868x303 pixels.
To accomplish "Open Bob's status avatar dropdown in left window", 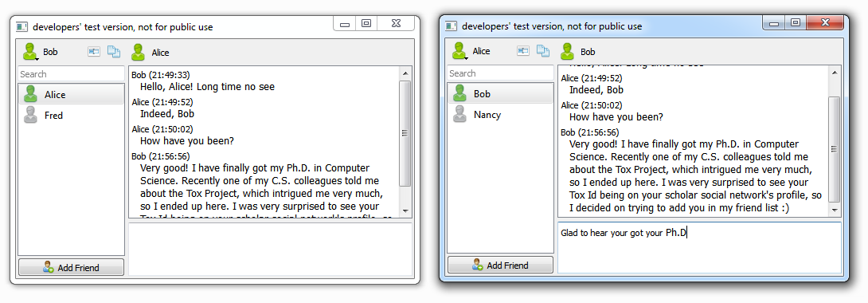I will [30, 52].
